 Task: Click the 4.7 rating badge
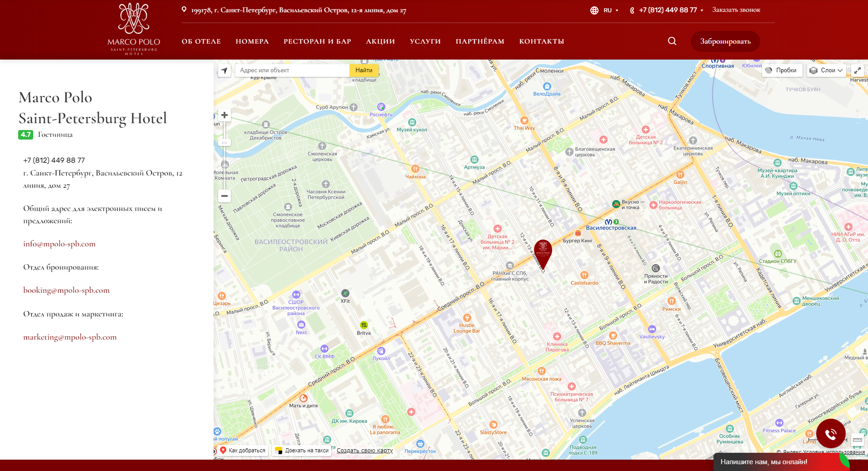pyautogui.click(x=26, y=135)
